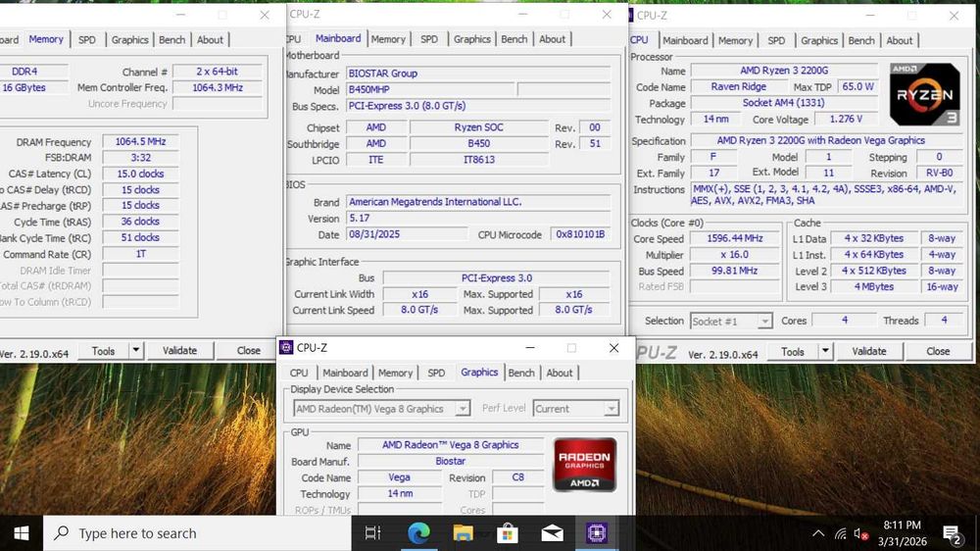Select CPU tab in CPU window
This screenshot has height=551, width=980.
click(640, 40)
